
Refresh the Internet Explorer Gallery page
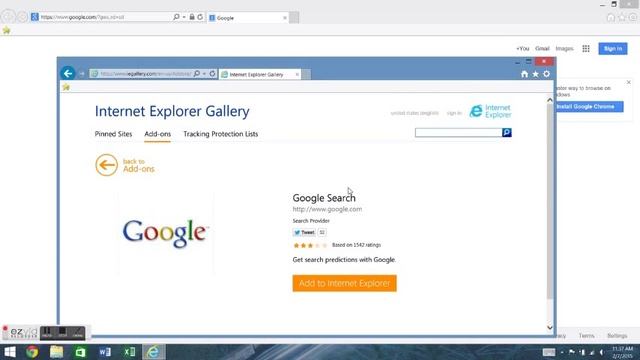click(x=212, y=74)
